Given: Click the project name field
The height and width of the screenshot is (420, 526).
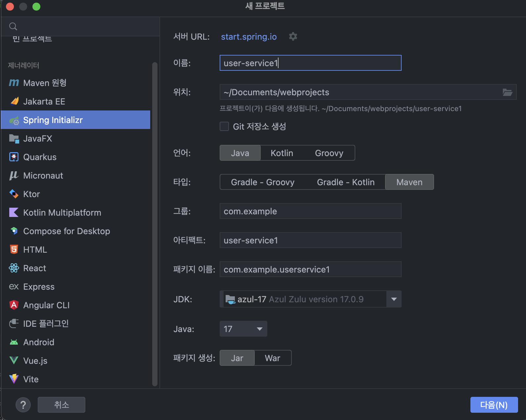Looking at the screenshot, I should [311, 63].
